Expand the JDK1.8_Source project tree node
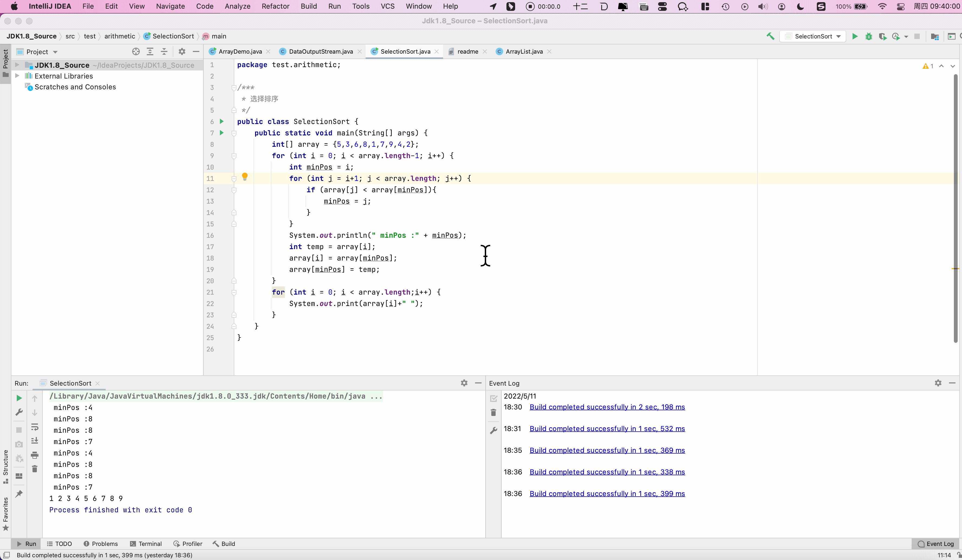This screenshot has width=962, height=560. tap(17, 65)
